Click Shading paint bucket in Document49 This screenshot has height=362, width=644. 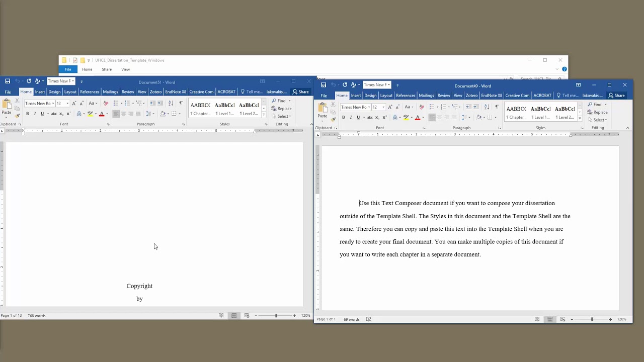(479, 117)
